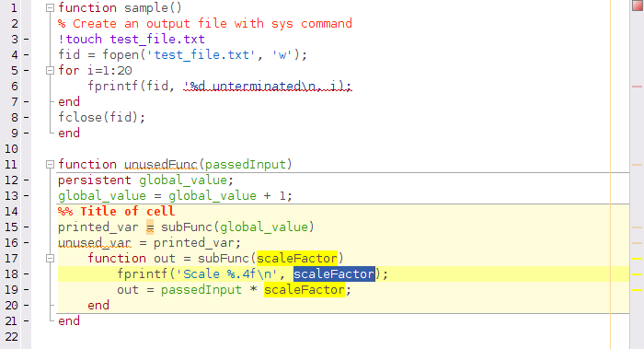Image resolution: width=644 pixels, height=349 pixels.
Task: Click the underlined unterminated string on line 6
Action: coord(268,87)
